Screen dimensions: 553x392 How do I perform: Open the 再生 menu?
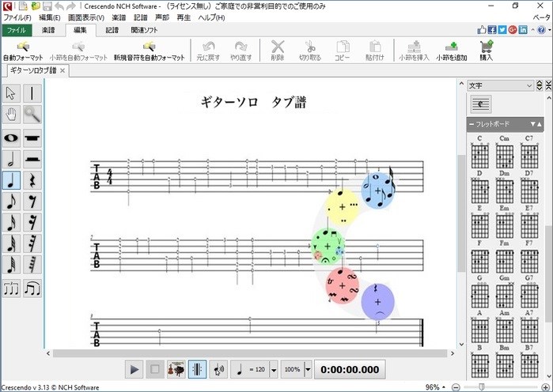coord(184,17)
